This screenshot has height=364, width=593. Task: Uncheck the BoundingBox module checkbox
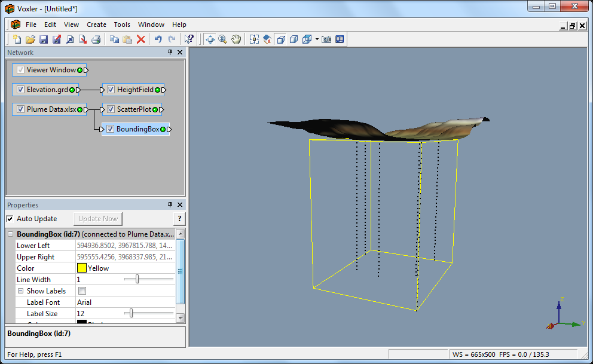110,129
